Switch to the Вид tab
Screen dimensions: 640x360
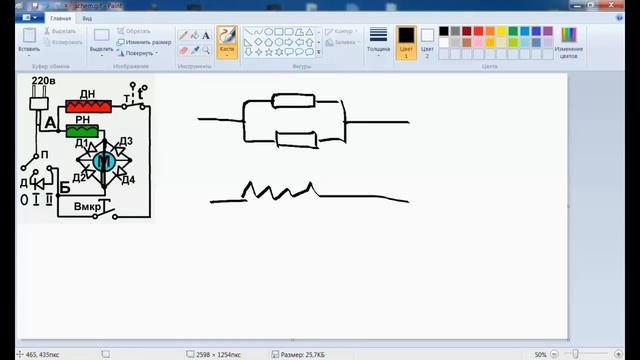point(87,18)
